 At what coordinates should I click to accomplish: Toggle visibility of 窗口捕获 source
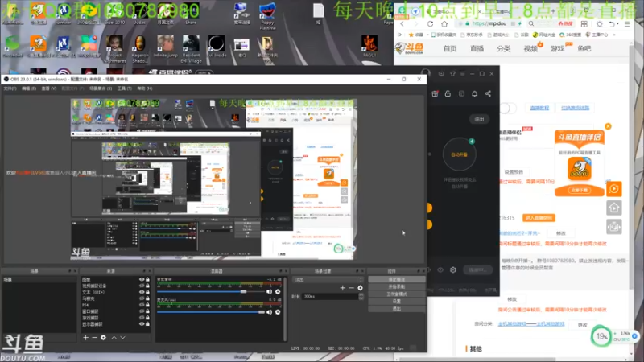point(142,311)
